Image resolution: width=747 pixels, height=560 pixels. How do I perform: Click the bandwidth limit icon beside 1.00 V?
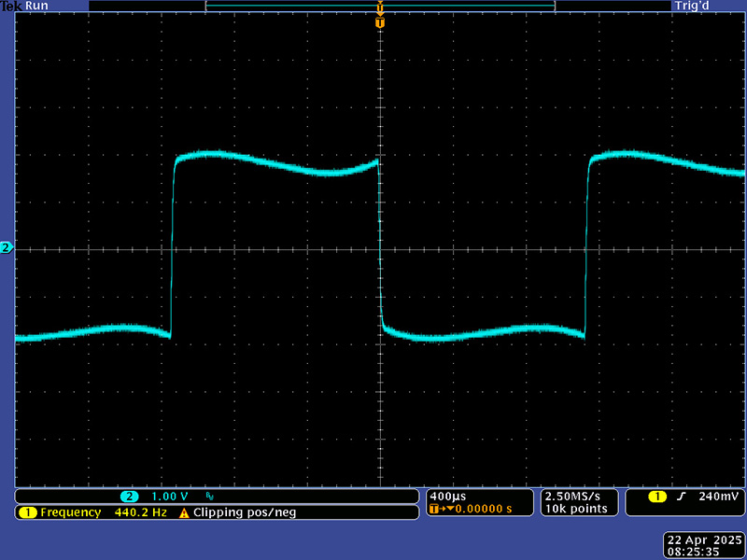pyautogui.click(x=209, y=497)
